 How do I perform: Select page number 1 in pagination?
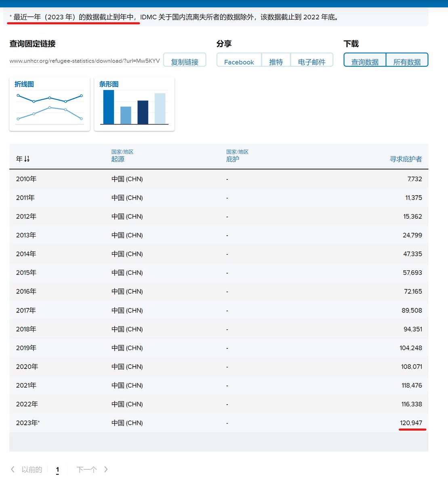(x=57, y=470)
